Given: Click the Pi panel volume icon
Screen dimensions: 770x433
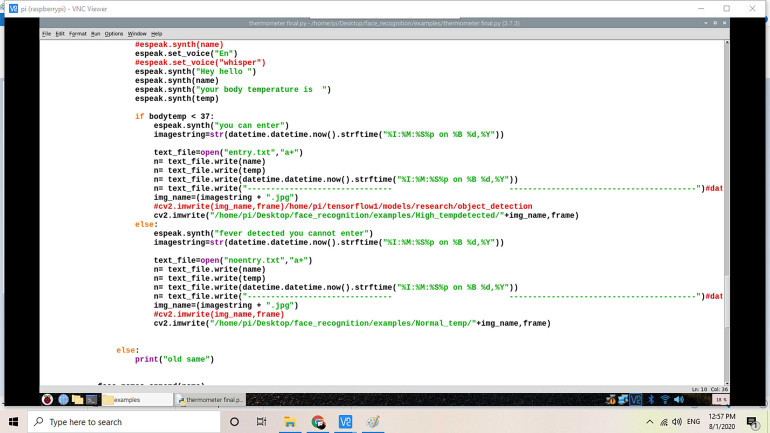Looking at the screenshot, I should (x=678, y=399).
